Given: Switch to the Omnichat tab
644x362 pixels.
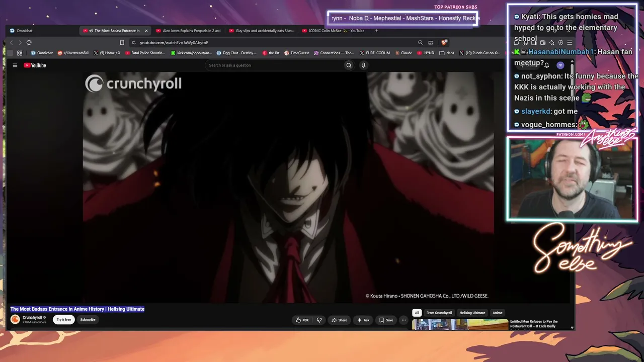Looking at the screenshot, I should click(x=41, y=31).
